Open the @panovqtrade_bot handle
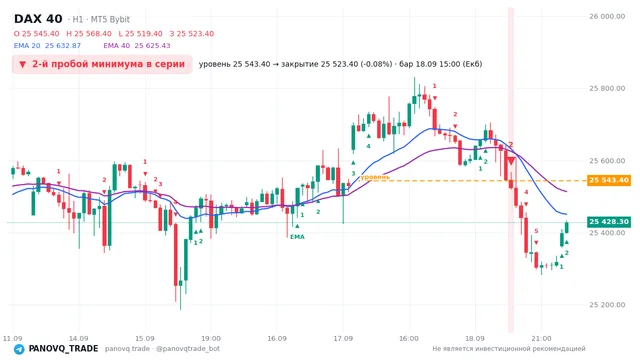This screenshot has width=640, height=360. [x=188, y=349]
